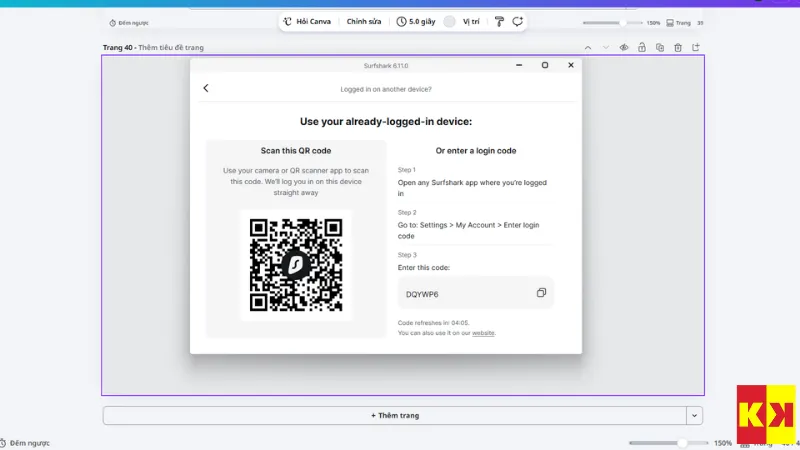Maximize the Surfshark window
Viewport: 800px width, 450px height.
click(x=545, y=65)
